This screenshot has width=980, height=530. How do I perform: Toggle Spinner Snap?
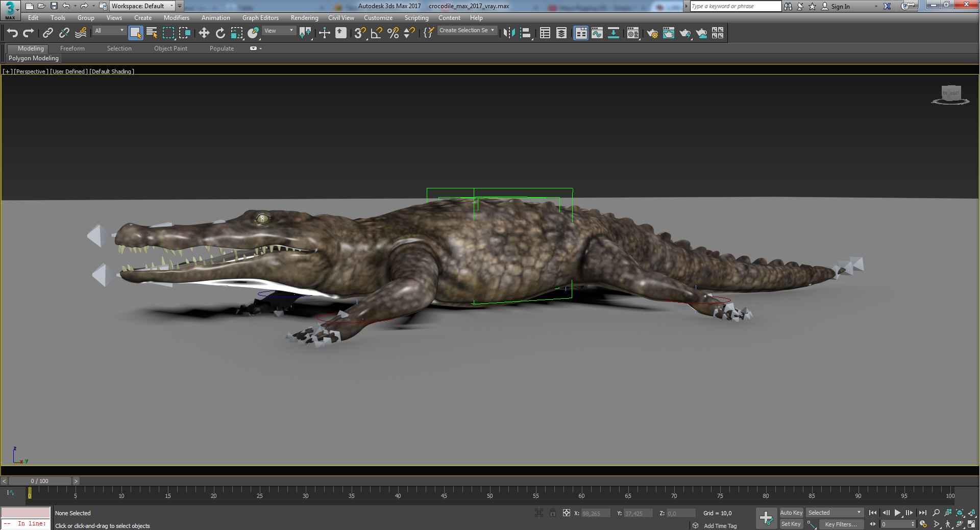tap(409, 33)
